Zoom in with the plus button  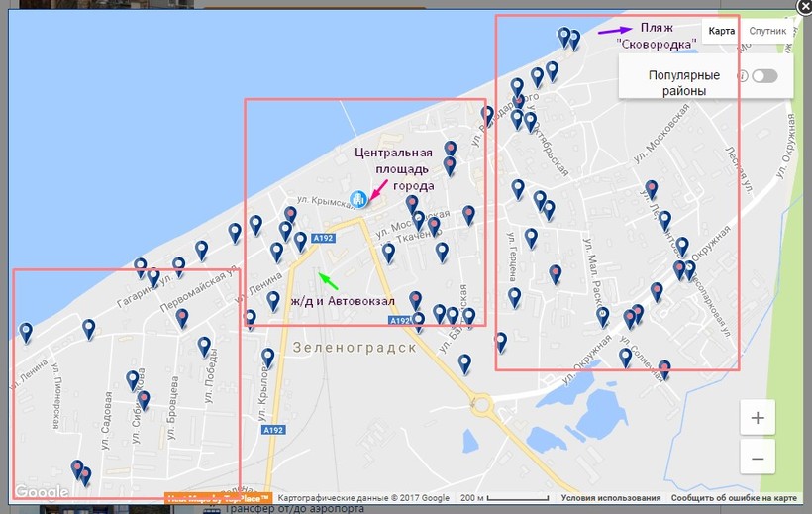coord(758,418)
